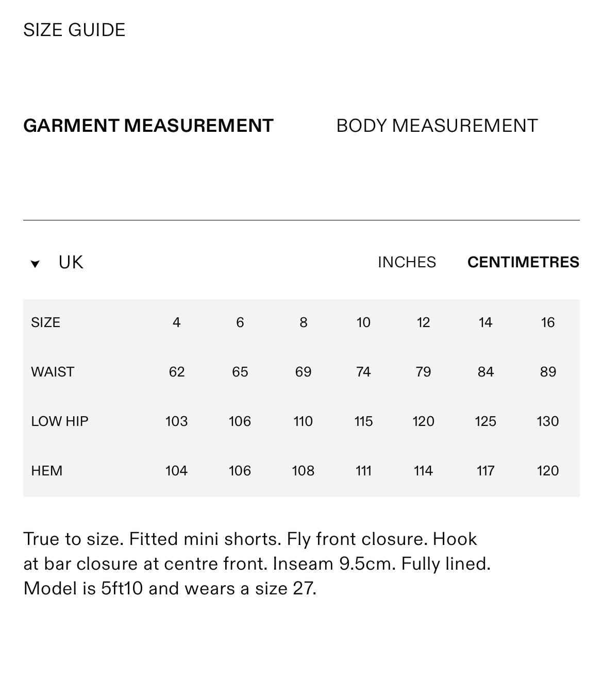
Task: Click size 14 column header
Action: coord(485,322)
